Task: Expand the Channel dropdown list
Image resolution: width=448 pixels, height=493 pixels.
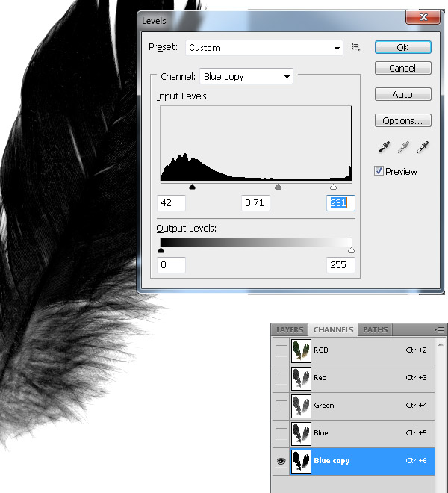Action: point(246,76)
